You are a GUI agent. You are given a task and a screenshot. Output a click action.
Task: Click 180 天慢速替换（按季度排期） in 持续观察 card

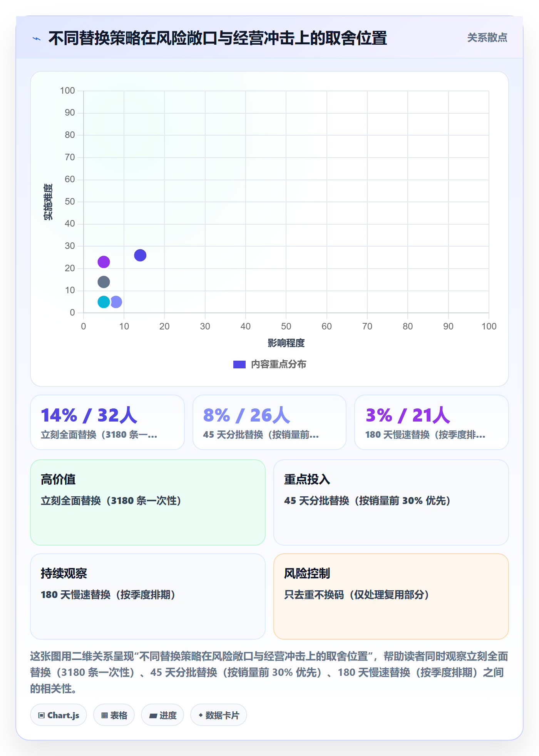(x=108, y=595)
